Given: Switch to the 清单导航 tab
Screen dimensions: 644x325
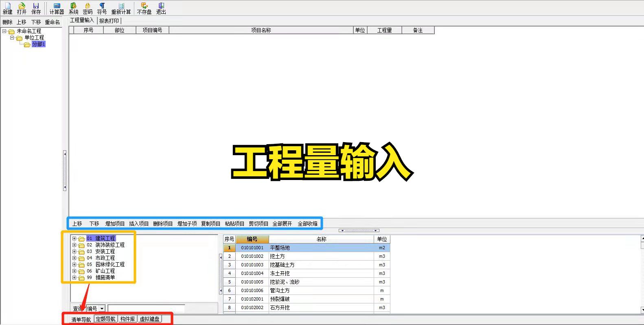Looking at the screenshot, I should 81,319.
